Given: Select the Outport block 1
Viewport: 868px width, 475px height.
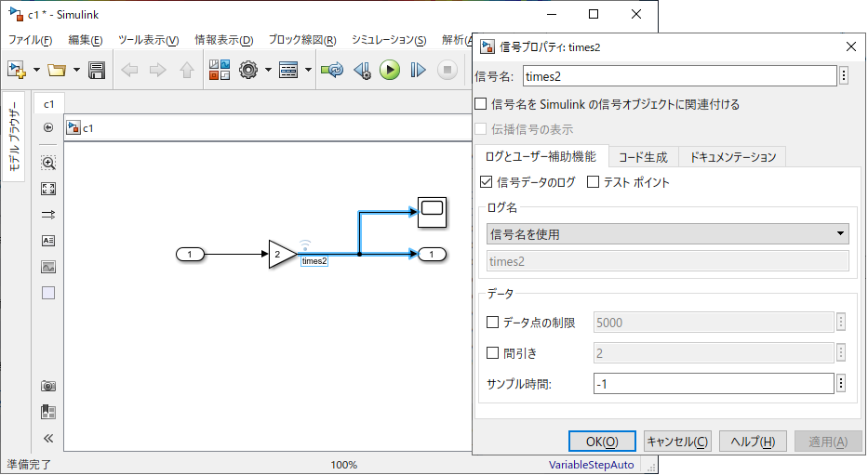Looking at the screenshot, I should pos(432,255).
